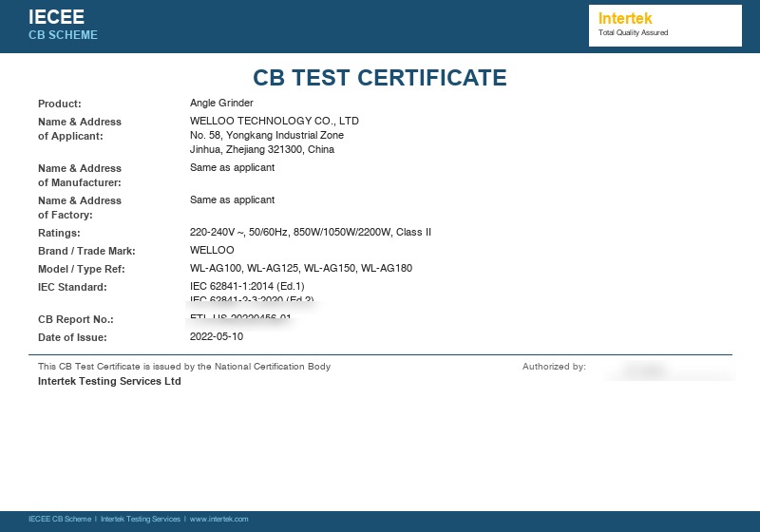Screen dimensions: 760x532
Task: Click the Product: label
Action: click(x=60, y=104)
